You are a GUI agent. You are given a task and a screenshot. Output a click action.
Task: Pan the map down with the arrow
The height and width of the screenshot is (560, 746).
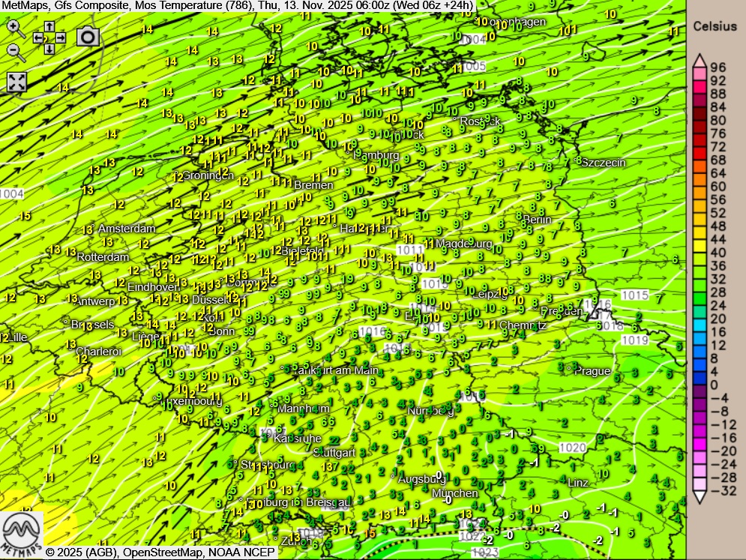click(49, 49)
